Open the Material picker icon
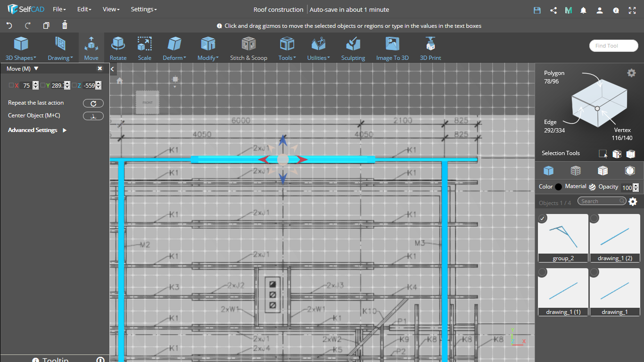644x362 pixels. point(592,187)
